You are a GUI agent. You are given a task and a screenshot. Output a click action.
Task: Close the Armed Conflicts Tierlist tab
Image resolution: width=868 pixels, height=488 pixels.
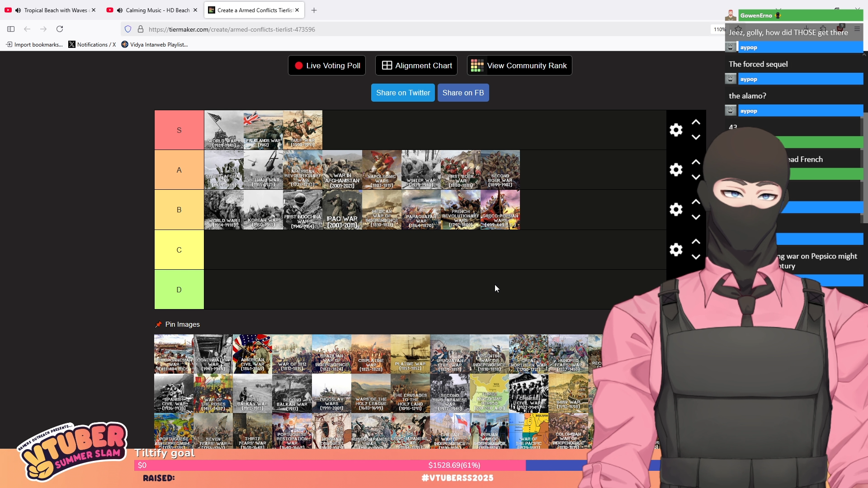coord(297,10)
